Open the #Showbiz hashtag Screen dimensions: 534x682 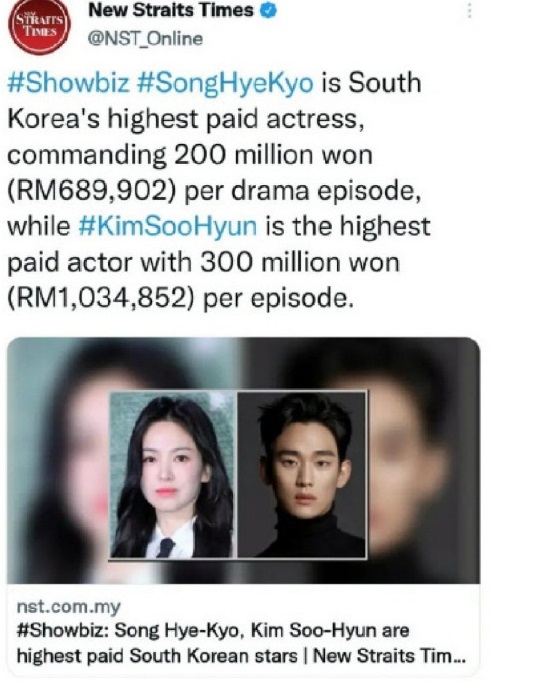(x=69, y=83)
